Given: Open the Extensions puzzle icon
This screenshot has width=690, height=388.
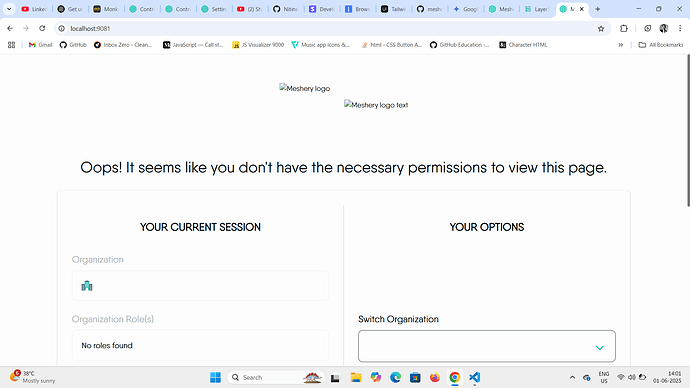Looking at the screenshot, I should coord(624,28).
